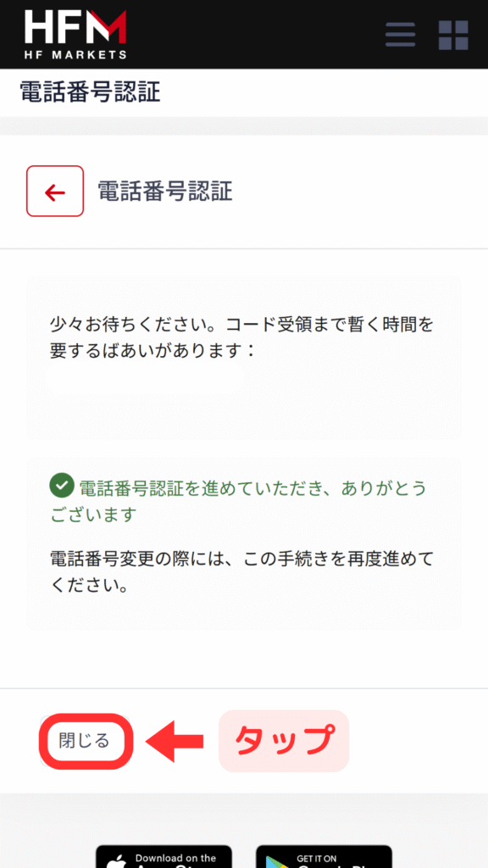
Task: Click the GET IT ON caption text
Action: 317,859
